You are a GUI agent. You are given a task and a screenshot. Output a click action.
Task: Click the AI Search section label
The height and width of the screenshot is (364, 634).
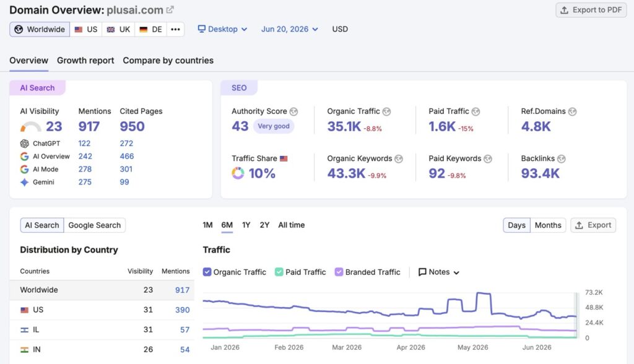(37, 88)
